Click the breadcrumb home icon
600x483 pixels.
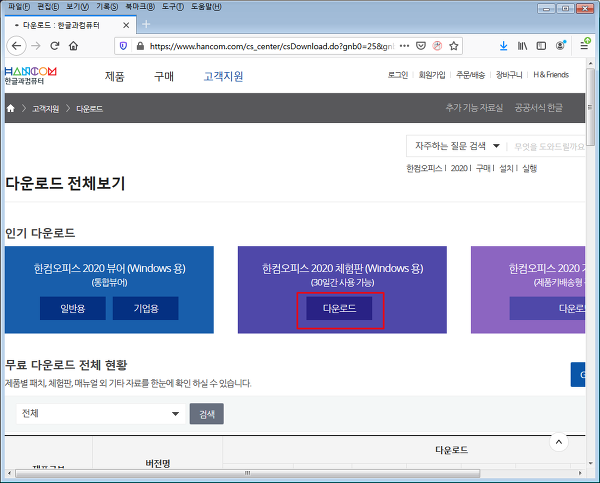(x=11, y=108)
